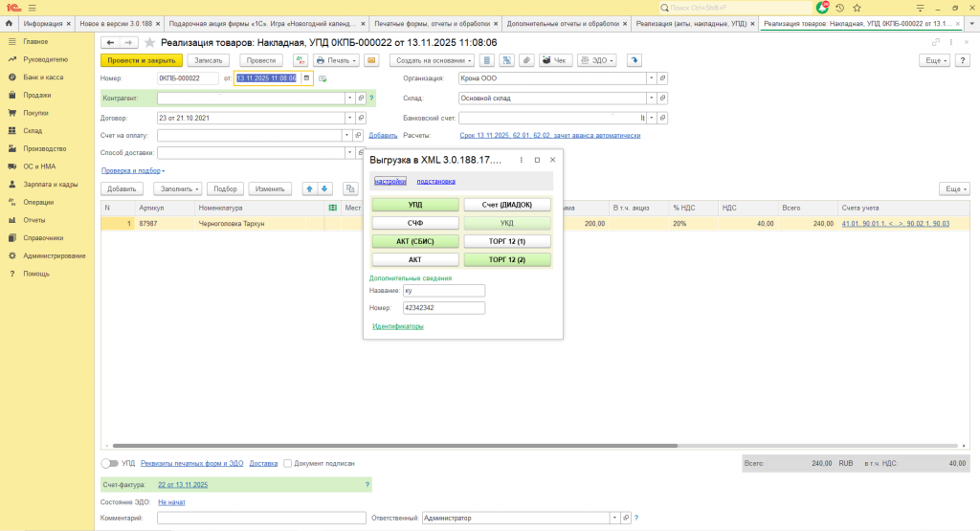Copy rows with the table copy icon
980x531 pixels.
click(x=350, y=188)
